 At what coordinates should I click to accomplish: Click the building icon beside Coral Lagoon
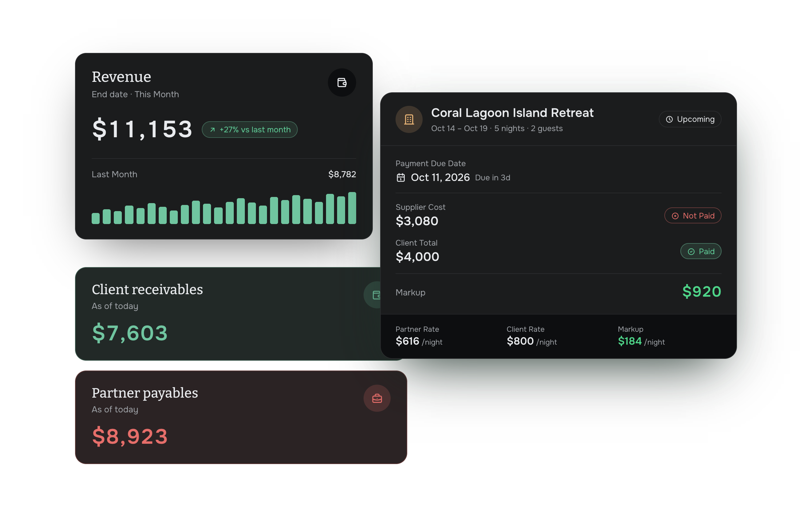point(409,119)
